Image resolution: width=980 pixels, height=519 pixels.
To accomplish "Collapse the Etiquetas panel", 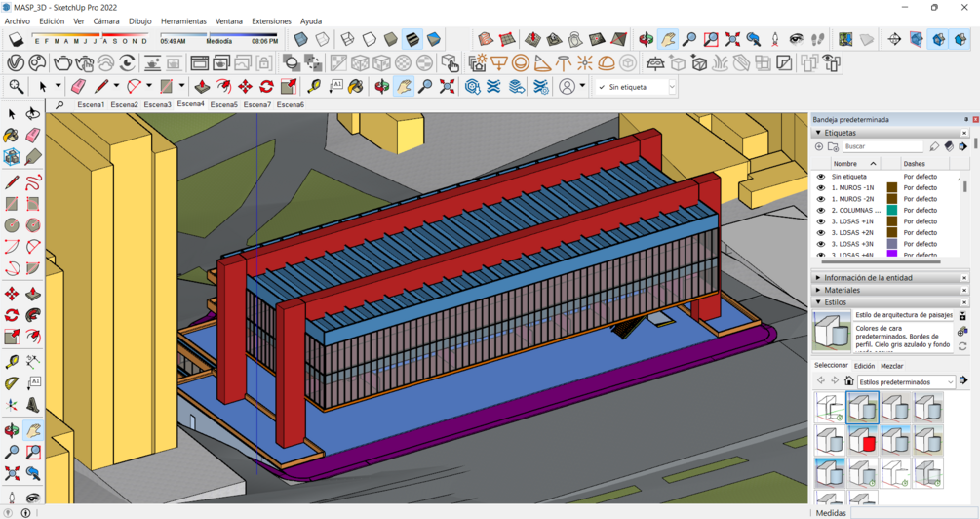I will point(818,133).
